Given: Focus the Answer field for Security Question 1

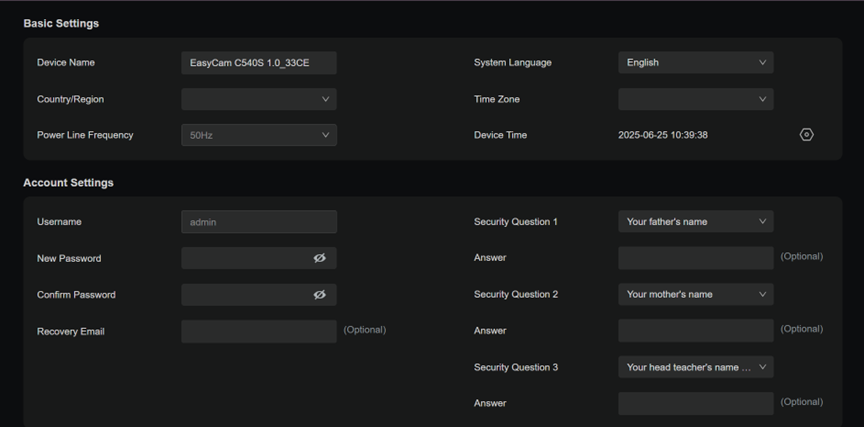Looking at the screenshot, I should 696,258.
